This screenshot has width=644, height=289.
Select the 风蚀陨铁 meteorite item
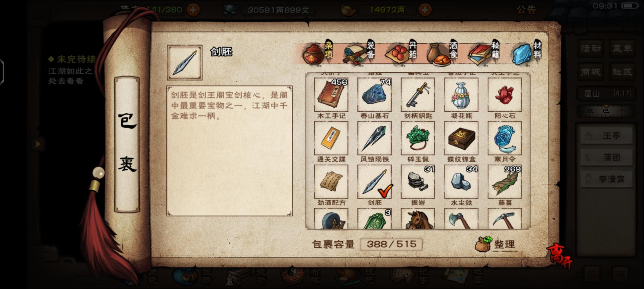click(x=374, y=138)
